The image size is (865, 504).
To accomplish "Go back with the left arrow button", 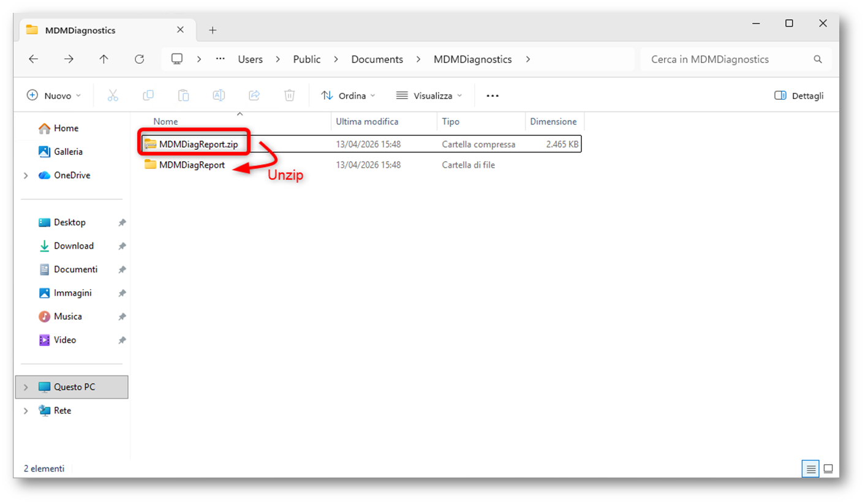I will (34, 59).
